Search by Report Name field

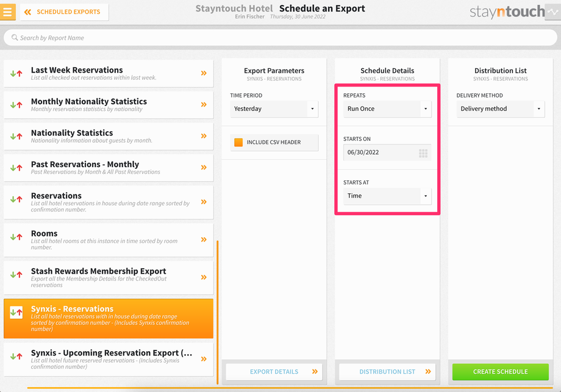point(280,38)
